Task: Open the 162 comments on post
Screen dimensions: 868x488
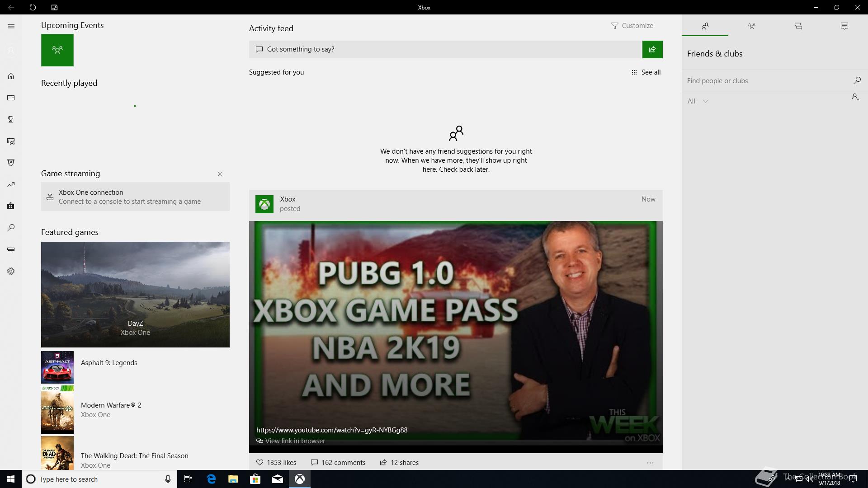Action: (338, 463)
